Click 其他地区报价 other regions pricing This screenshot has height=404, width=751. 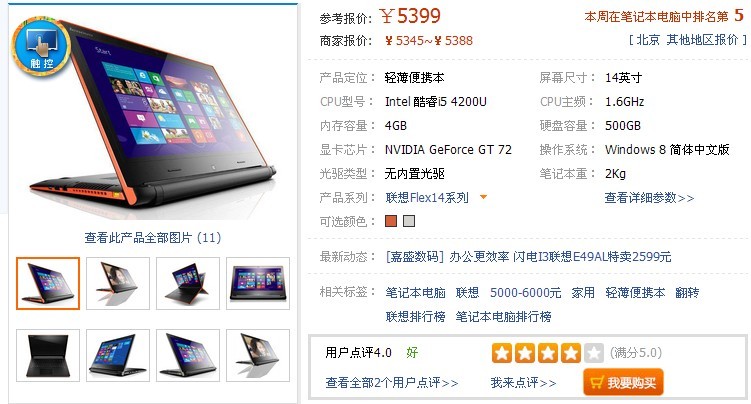click(x=702, y=40)
